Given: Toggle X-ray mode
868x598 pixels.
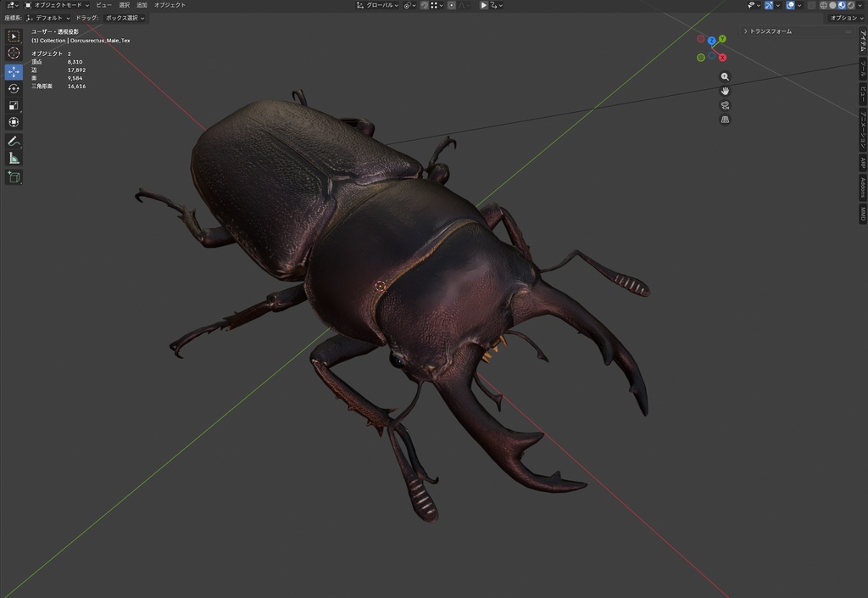Looking at the screenshot, I should 811,5.
